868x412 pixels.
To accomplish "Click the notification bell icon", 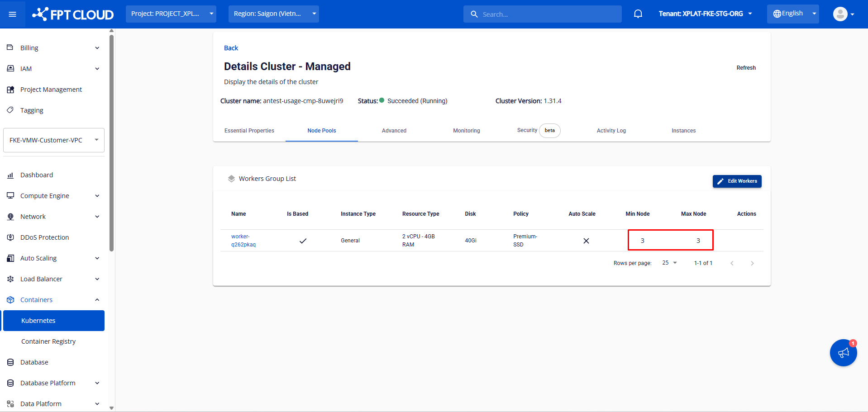I will click(638, 14).
